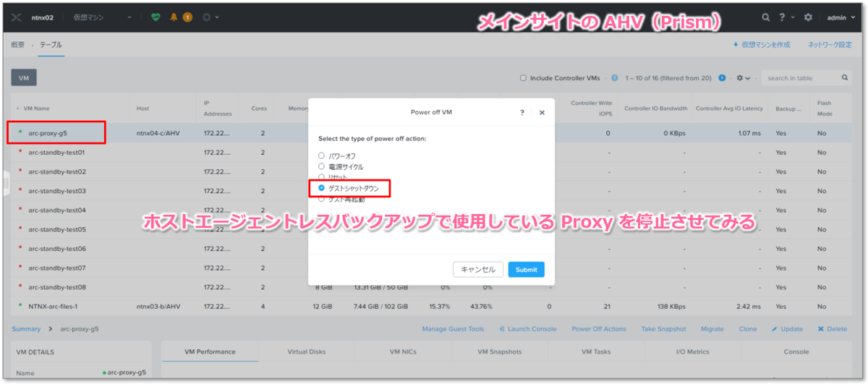This screenshot has width=868, height=384.
Task: Open the alerts bell icon
Action: [174, 17]
